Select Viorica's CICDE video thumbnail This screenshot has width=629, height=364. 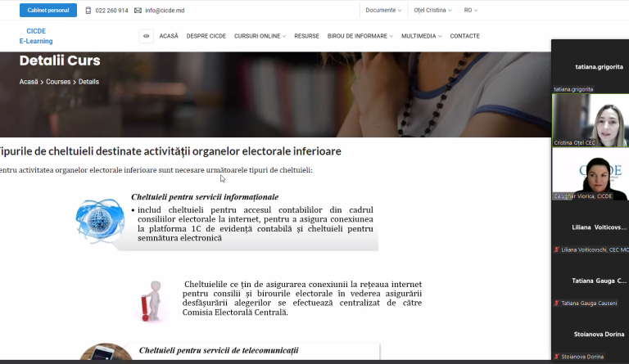coord(591,173)
